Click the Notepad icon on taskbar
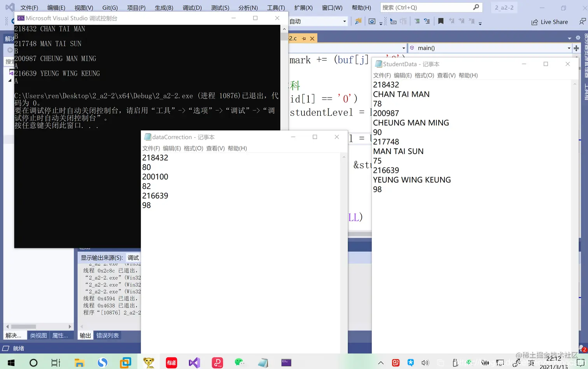Screen dimensions: 588x369 point(263,363)
